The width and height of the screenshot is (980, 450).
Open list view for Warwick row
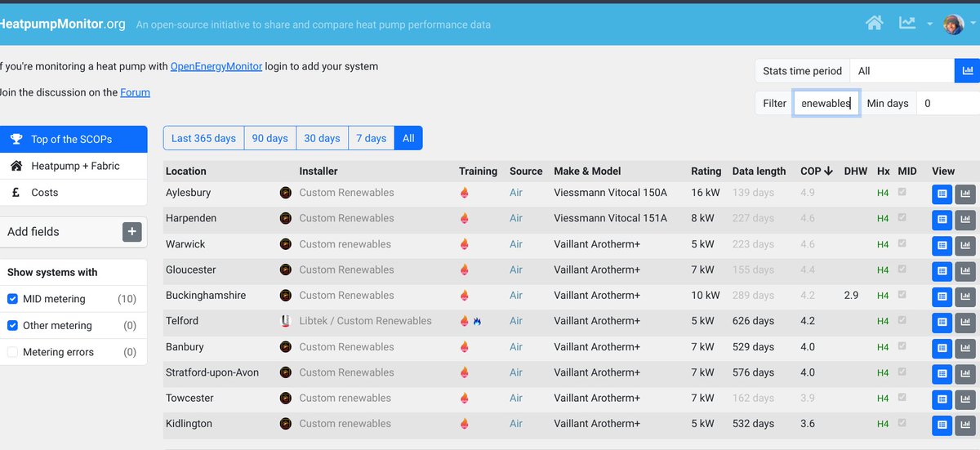click(x=942, y=245)
